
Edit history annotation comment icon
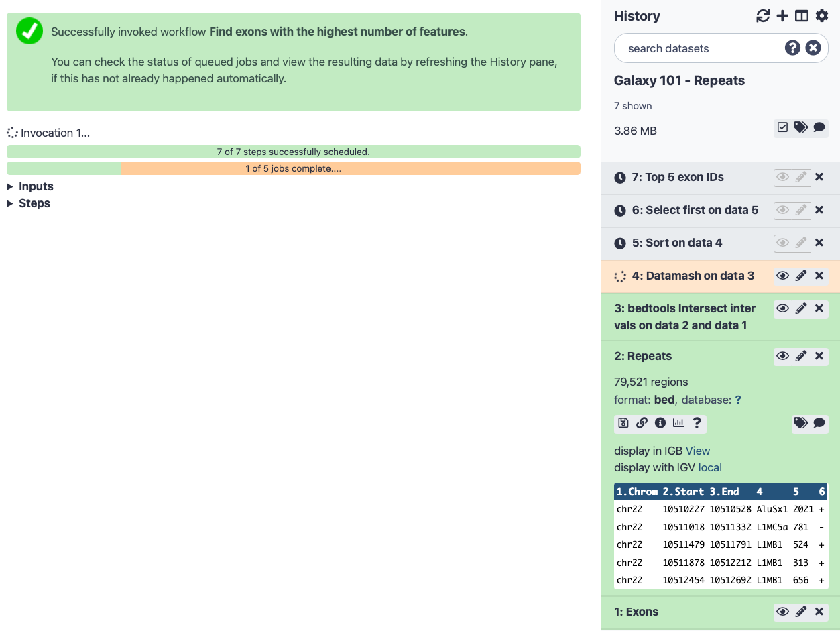tap(819, 127)
